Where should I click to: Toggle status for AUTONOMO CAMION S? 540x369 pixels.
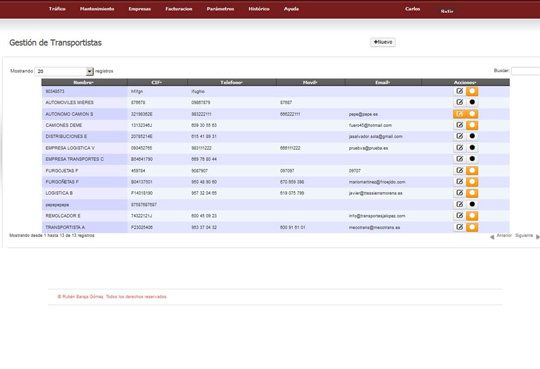(x=472, y=114)
